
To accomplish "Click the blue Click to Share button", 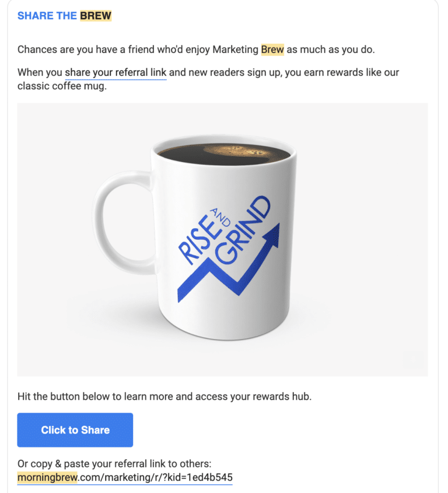I will [75, 430].
